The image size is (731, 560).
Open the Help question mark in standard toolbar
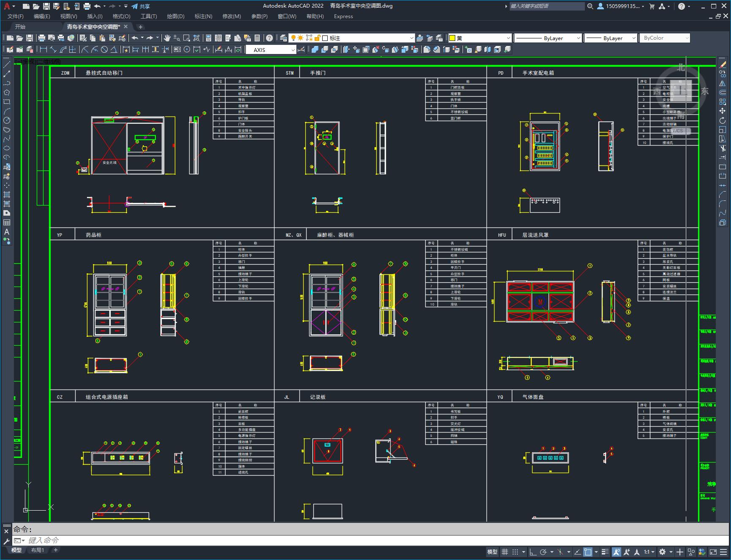point(269,38)
